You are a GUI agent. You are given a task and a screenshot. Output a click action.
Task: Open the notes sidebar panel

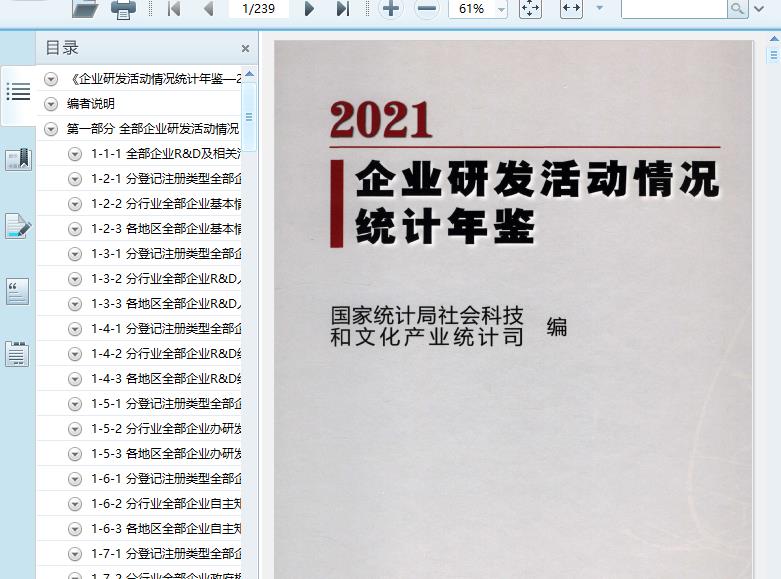click(x=17, y=354)
